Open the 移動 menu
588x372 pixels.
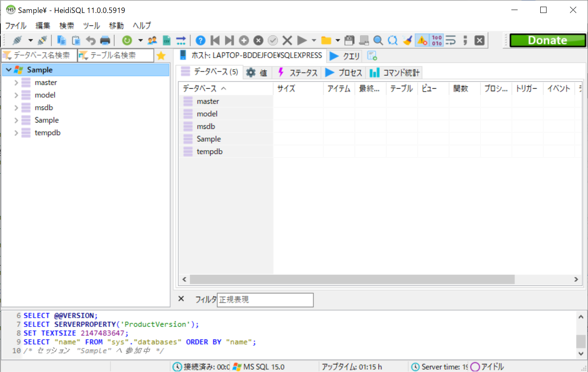pos(116,26)
